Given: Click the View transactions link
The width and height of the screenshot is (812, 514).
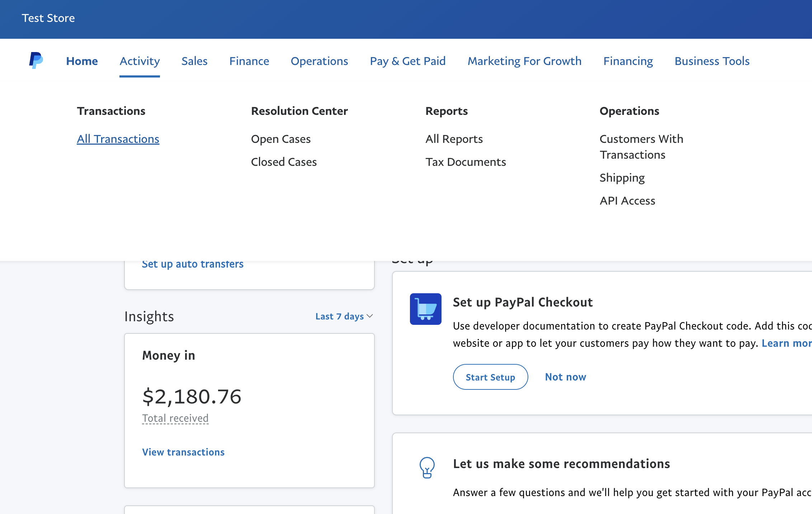Looking at the screenshot, I should tap(183, 452).
